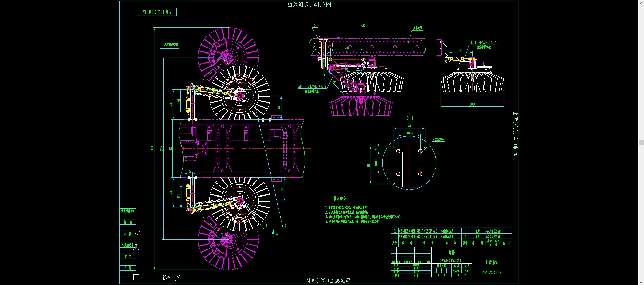Click the '341' dimension in right side view

[x=460, y=50]
